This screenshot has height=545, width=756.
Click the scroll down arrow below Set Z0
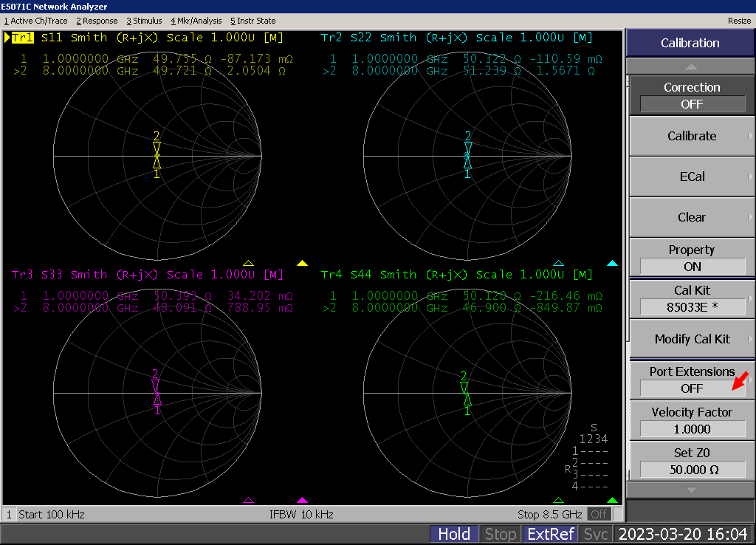pos(690,490)
